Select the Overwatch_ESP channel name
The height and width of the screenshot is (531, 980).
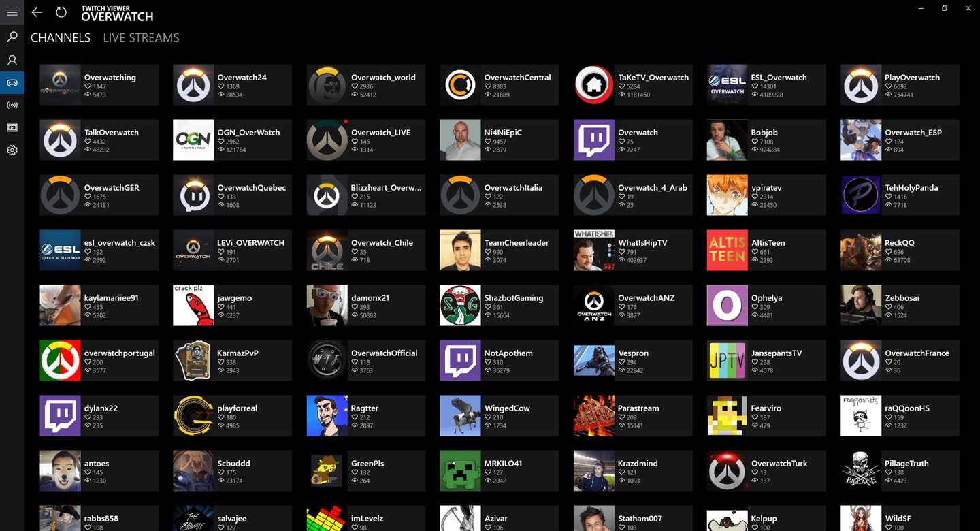tap(913, 133)
